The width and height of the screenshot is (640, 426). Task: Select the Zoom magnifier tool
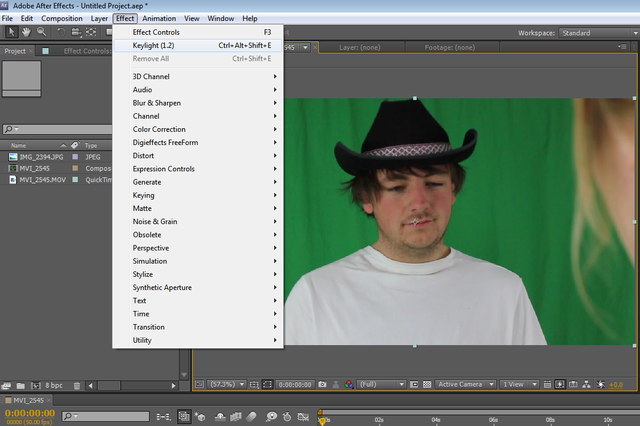pos(42,32)
